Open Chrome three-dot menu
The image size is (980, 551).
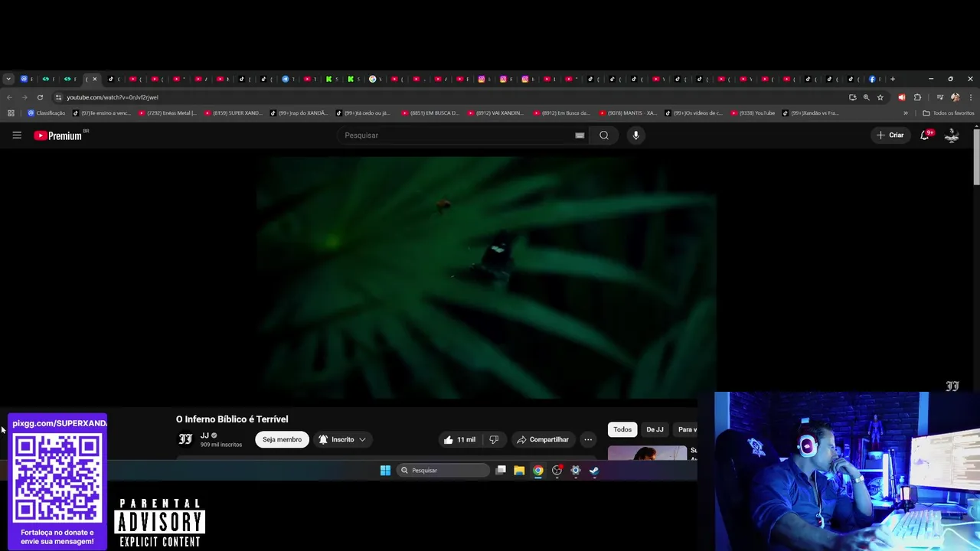click(971, 97)
